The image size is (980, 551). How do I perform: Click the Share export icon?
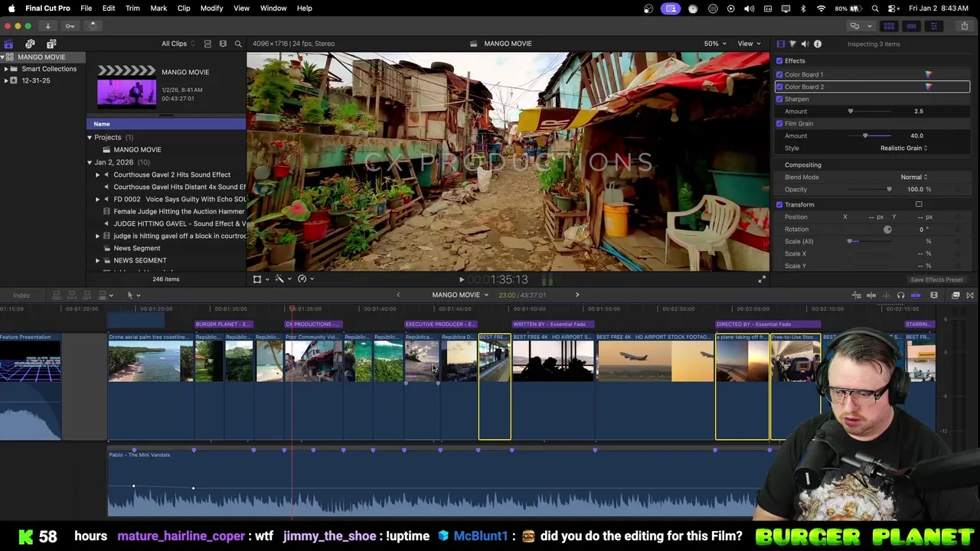(964, 26)
